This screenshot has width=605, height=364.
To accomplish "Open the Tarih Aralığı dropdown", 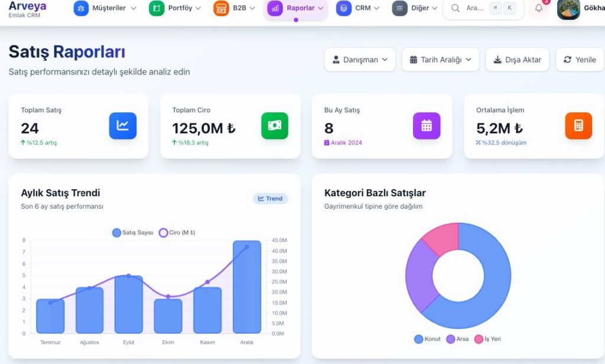I will pyautogui.click(x=440, y=60).
